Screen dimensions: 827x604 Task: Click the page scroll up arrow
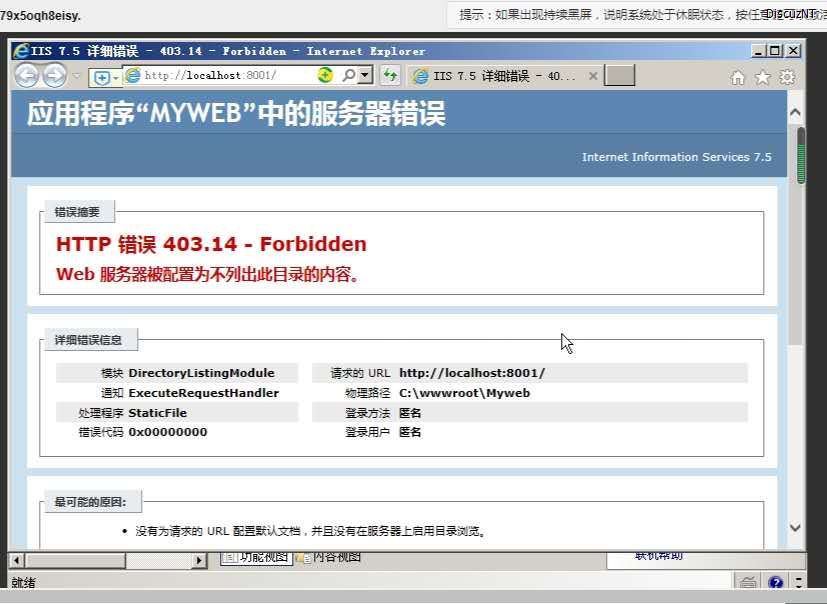tap(795, 112)
